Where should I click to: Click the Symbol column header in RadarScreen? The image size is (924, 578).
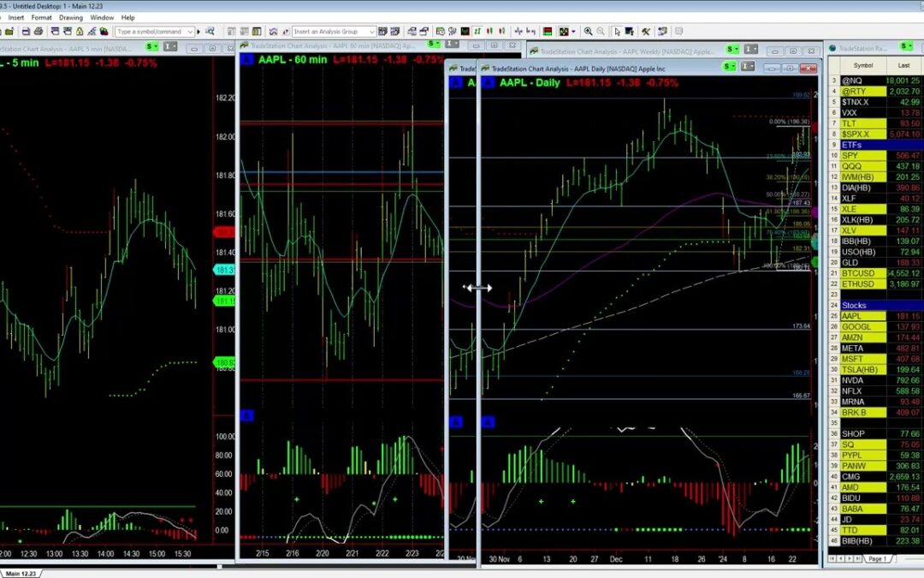coord(862,65)
